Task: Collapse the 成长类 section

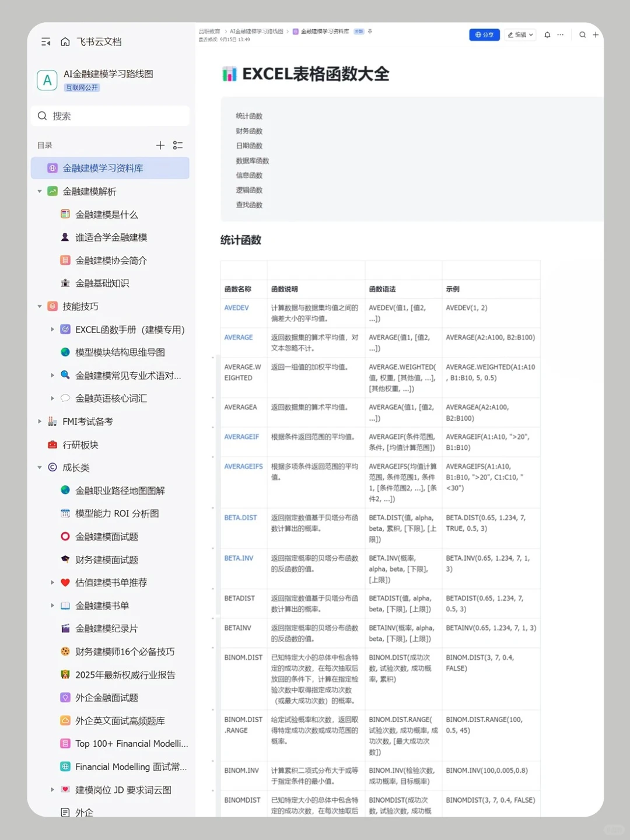Action: (x=39, y=467)
